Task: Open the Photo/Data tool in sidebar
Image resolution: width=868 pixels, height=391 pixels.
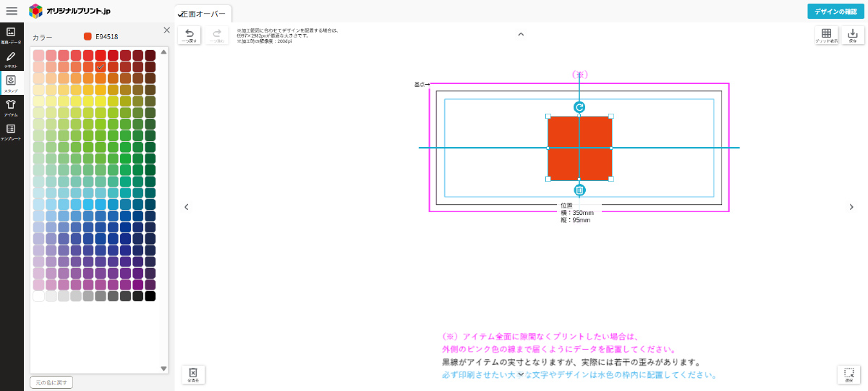Action: pos(11,35)
